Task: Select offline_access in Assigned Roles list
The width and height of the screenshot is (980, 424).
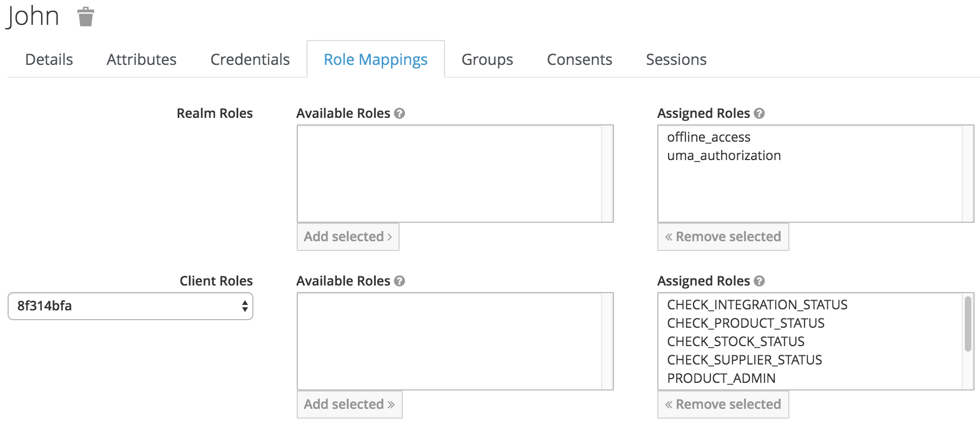Action: [x=709, y=137]
